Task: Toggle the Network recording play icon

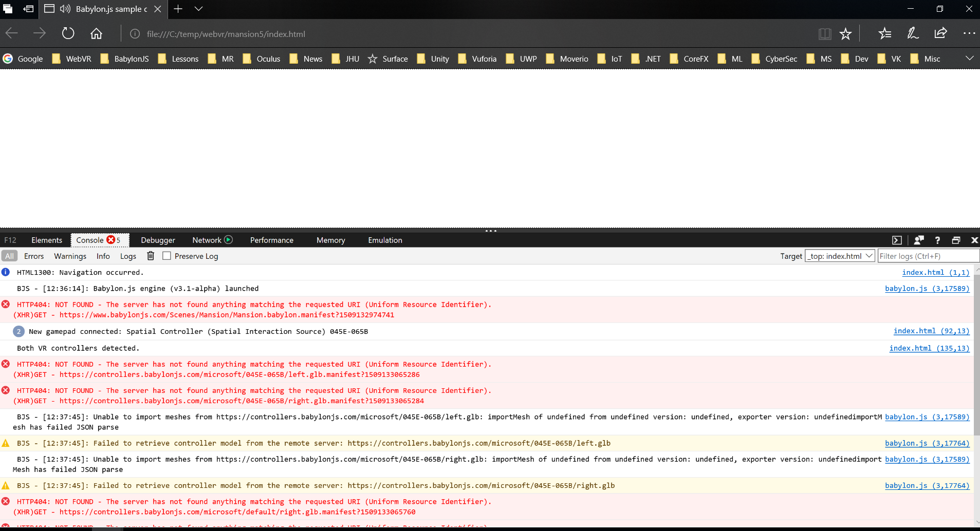Action: [229, 240]
